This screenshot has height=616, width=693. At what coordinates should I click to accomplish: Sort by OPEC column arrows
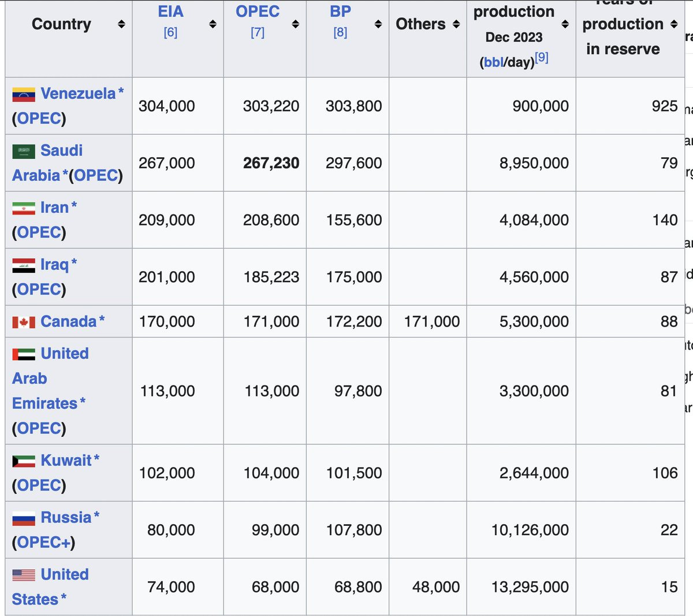(295, 24)
